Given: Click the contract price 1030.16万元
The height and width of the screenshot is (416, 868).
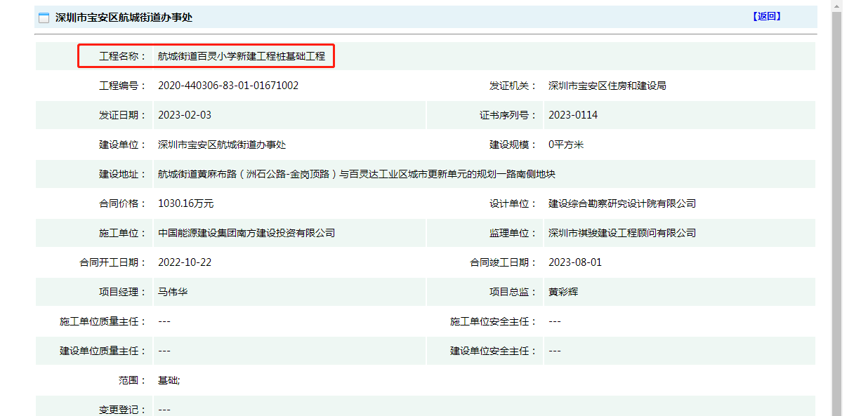Looking at the screenshot, I should coord(186,203).
